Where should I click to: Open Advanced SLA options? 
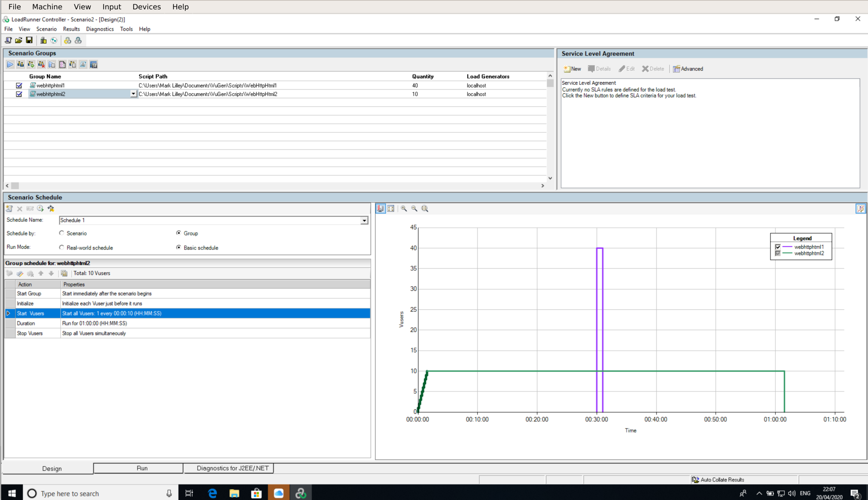[x=688, y=68]
